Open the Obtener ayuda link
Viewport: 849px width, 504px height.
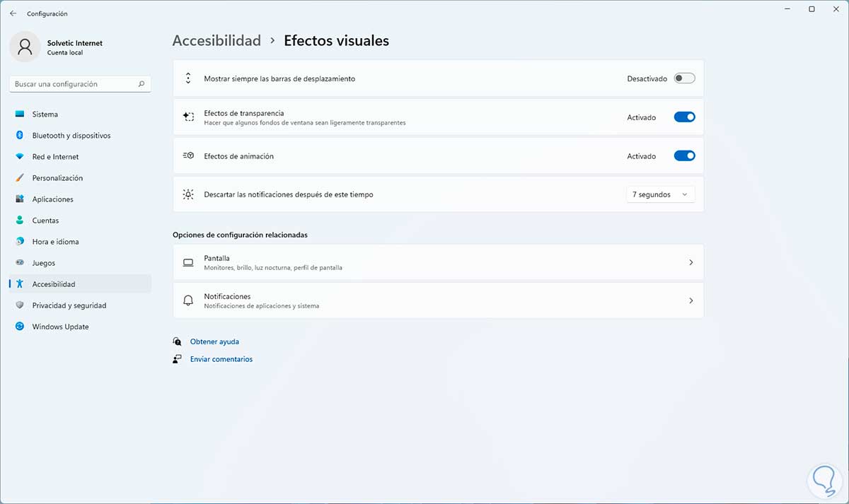click(214, 341)
